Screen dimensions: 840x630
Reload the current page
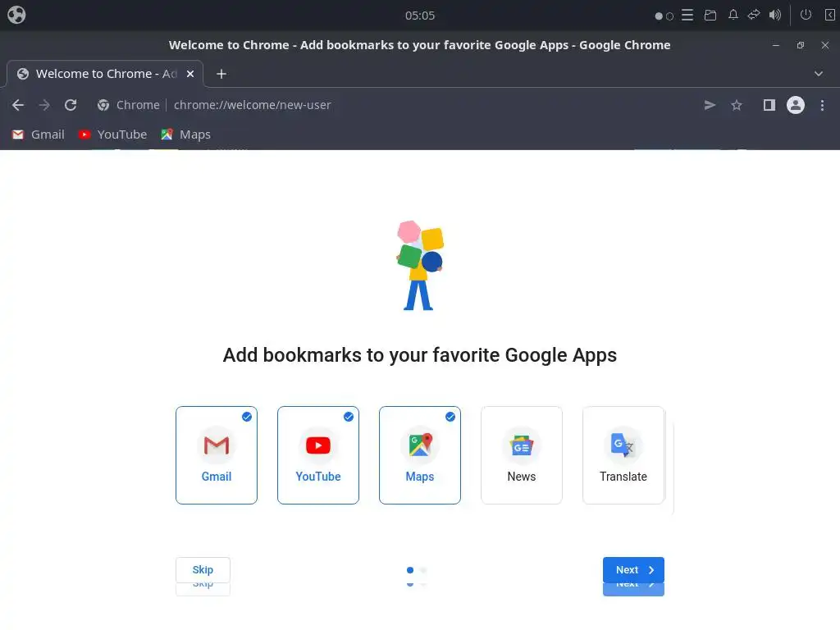(71, 105)
